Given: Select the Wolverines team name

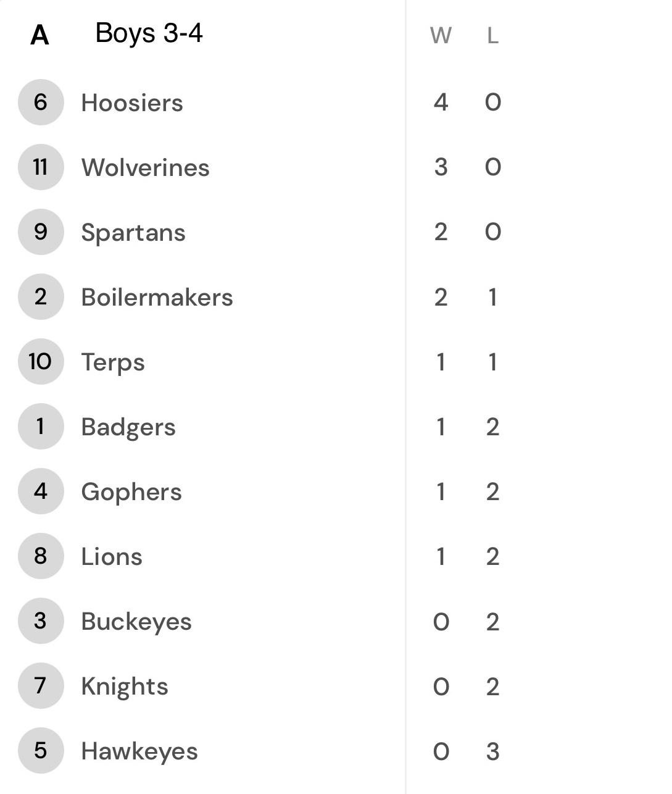Looking at the screenshot, I should tap(146, 168).
